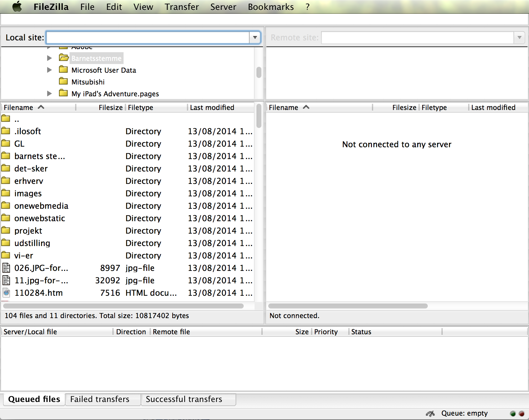Click the queue Status column header
This screenshot has width=529, height=420.
click(395, 332)
